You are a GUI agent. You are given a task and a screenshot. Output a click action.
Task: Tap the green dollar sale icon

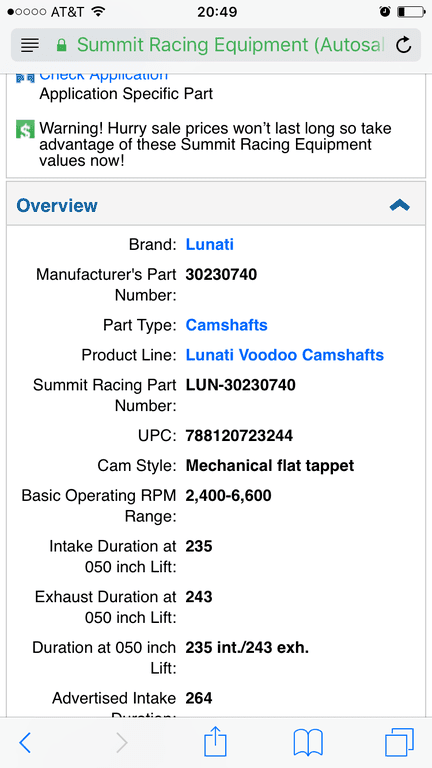[x=25, y=129]
